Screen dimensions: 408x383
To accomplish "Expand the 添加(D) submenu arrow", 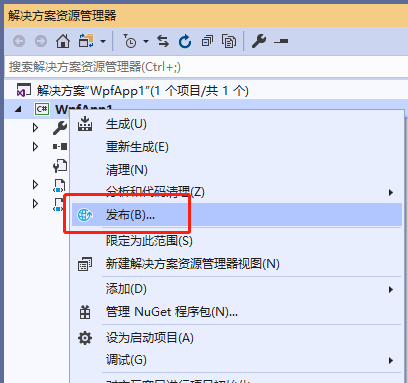I will point(391,289).
